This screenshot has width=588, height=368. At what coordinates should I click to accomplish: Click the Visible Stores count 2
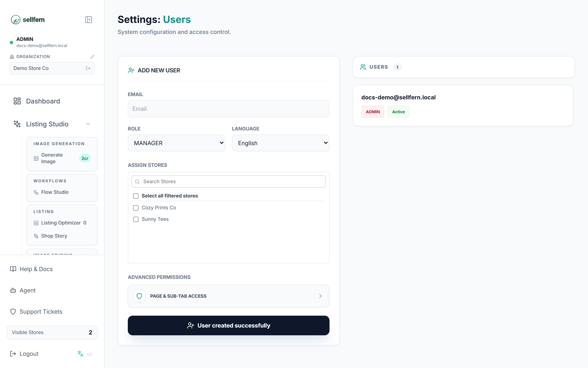point(90,332)
